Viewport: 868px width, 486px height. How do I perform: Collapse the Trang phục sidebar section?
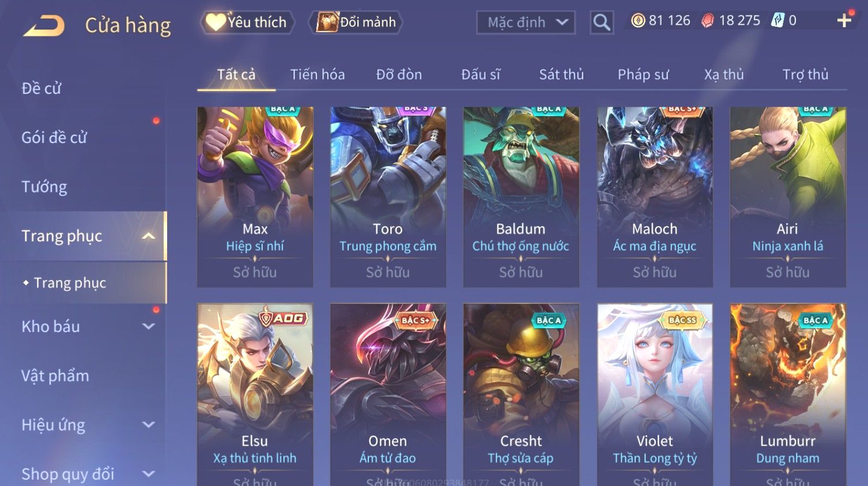click(x=148, y=236)
